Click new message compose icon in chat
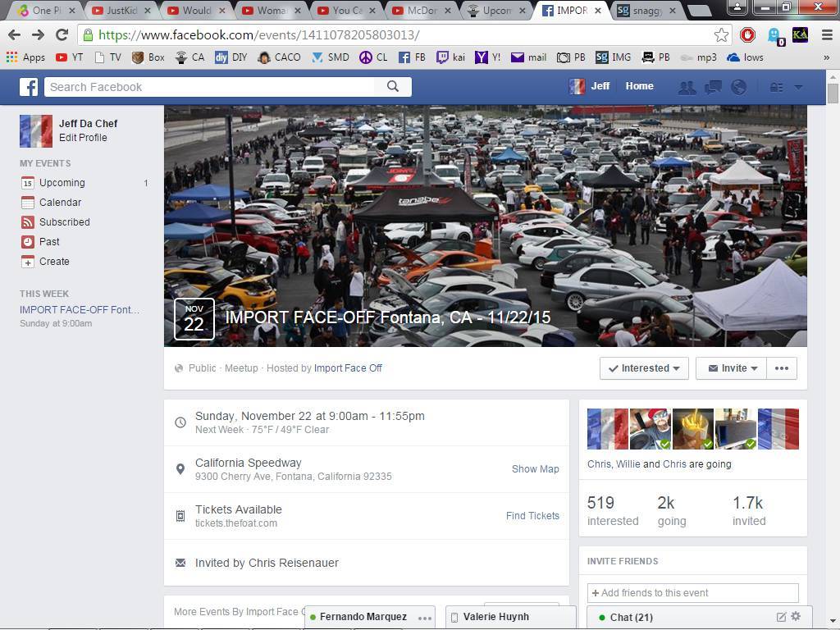This screenshot has width=840, height=630. click(781, 617)
